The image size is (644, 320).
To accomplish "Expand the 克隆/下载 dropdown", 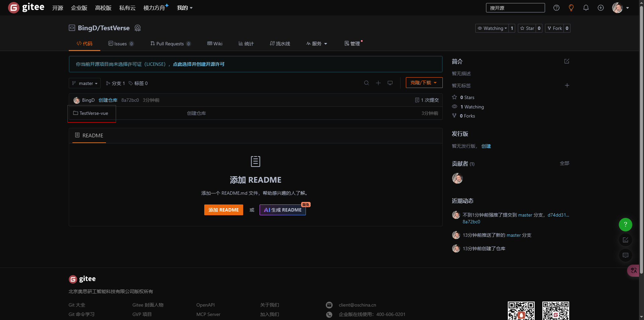I will 424,83.
